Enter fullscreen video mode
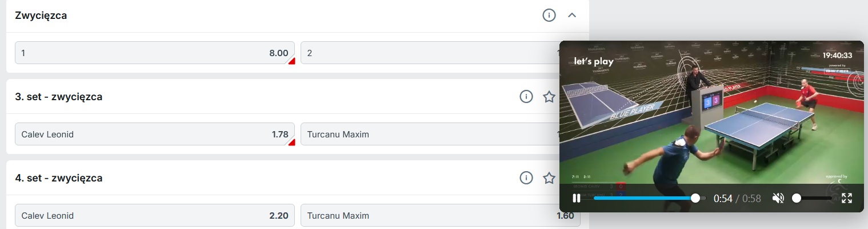 coord(847,198)
